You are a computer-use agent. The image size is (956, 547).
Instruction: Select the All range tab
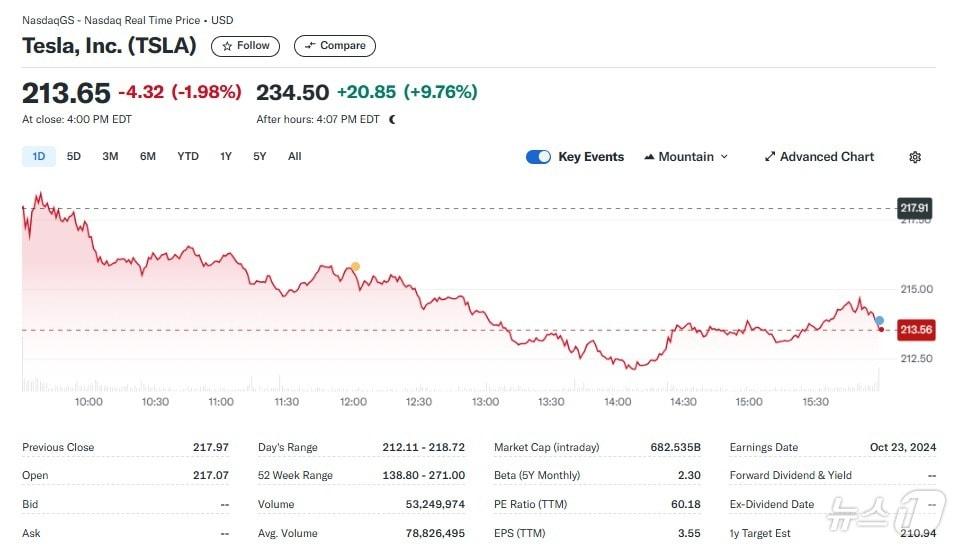[x=294, y=156]
